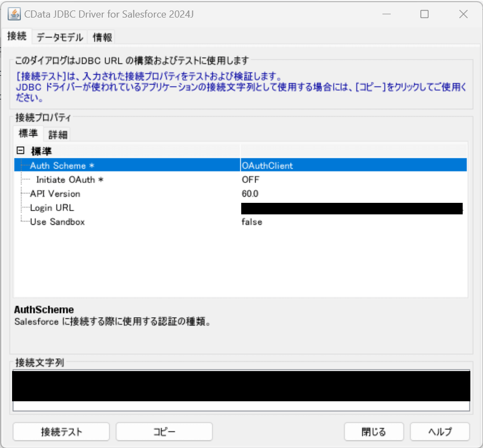Viewport: 483px width, 448px height.
Task: Open help with ヘルプ button
Action: (x=440, y=432)
